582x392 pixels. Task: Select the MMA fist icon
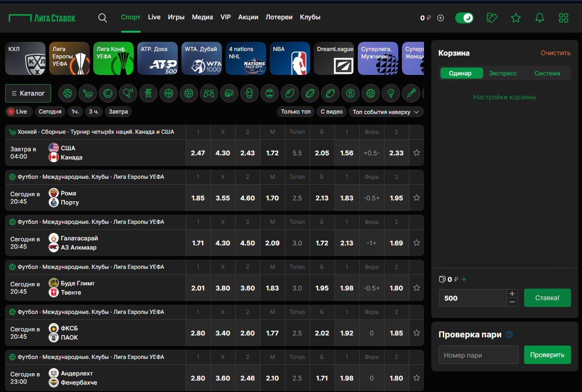[229, 93]
